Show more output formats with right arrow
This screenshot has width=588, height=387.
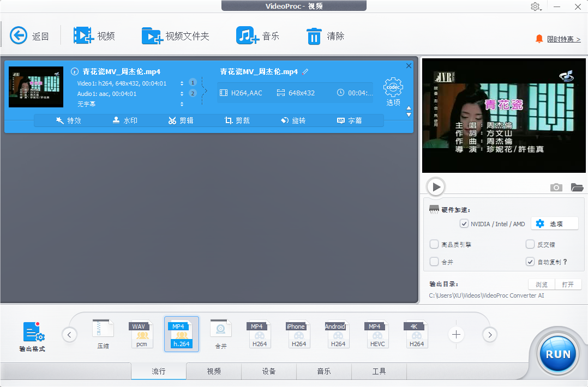point(489,335)
